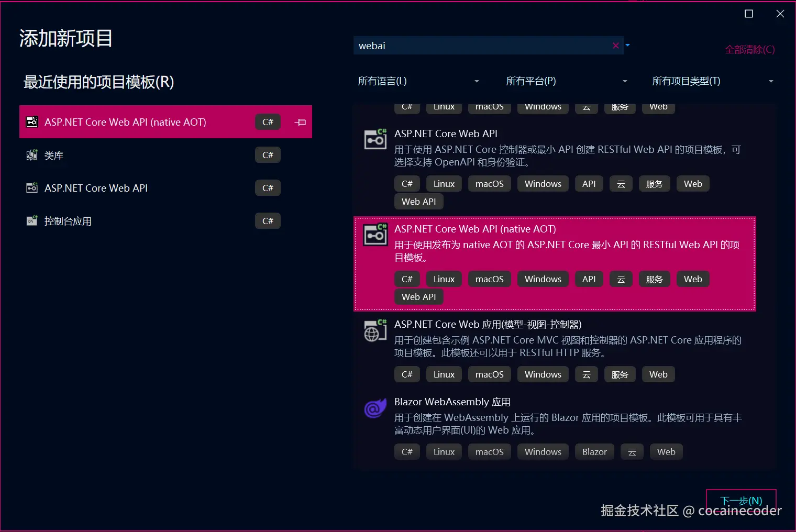Click API tag under ASP.NET Core Web API result
This screenshot has width=796, height=532.
(x=589, y=184)
